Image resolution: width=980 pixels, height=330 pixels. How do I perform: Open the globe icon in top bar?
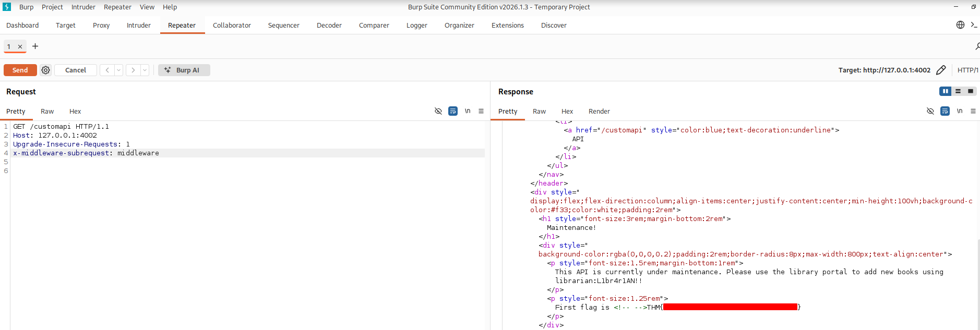(960, 25)
